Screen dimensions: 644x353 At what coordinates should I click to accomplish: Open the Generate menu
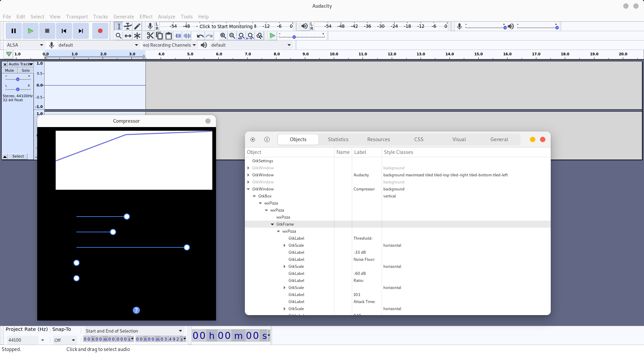[x=123, y=16]
